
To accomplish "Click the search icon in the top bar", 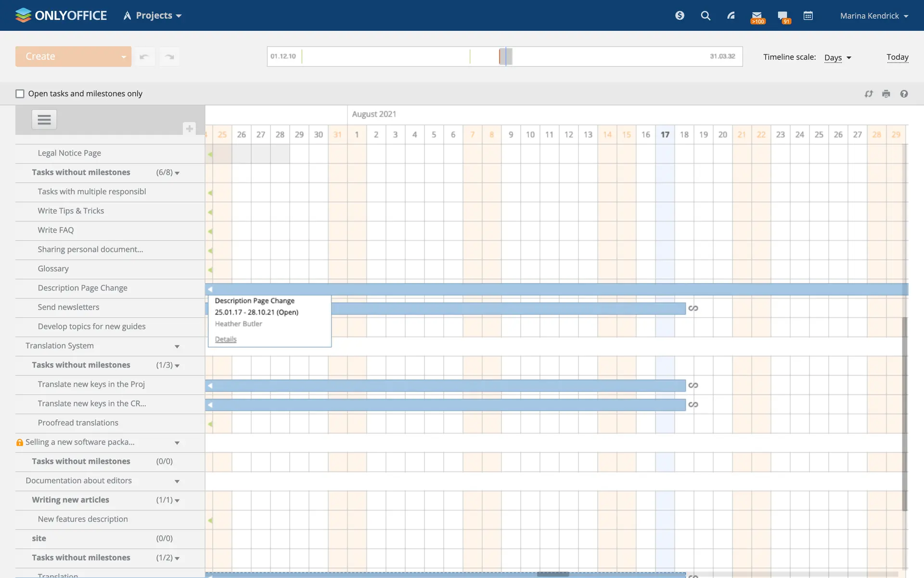I will point(706,15).
